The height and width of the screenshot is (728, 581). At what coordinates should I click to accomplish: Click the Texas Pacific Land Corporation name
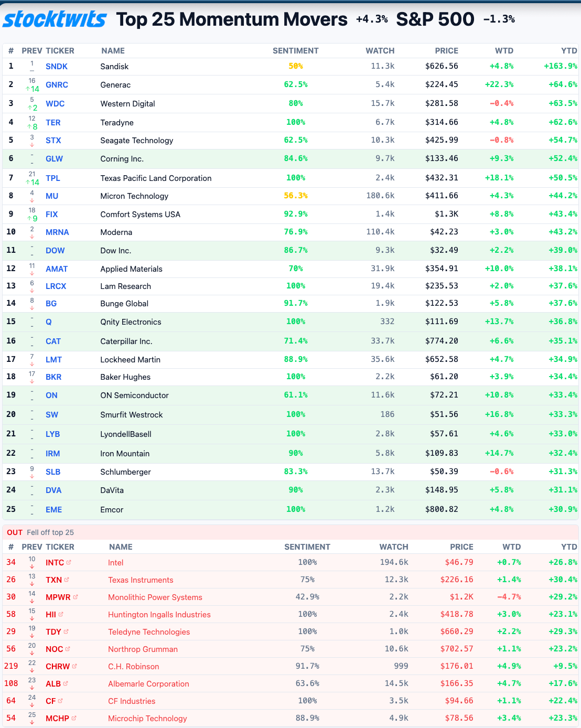156,178
